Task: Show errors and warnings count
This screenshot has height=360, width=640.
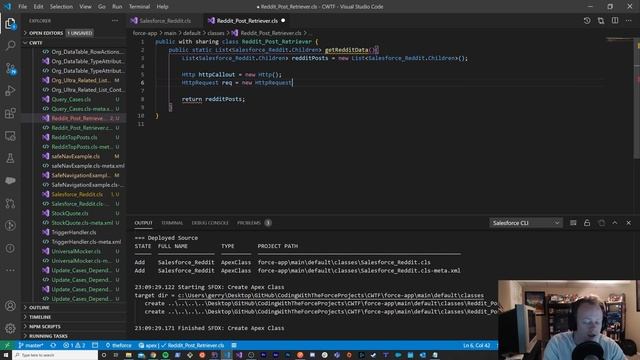Action: click(x=74, y=345)
